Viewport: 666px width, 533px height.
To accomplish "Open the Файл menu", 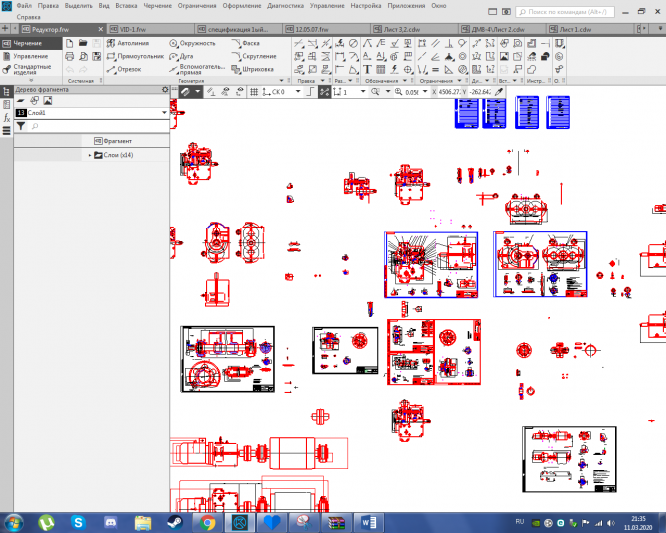I will [24, 6].
